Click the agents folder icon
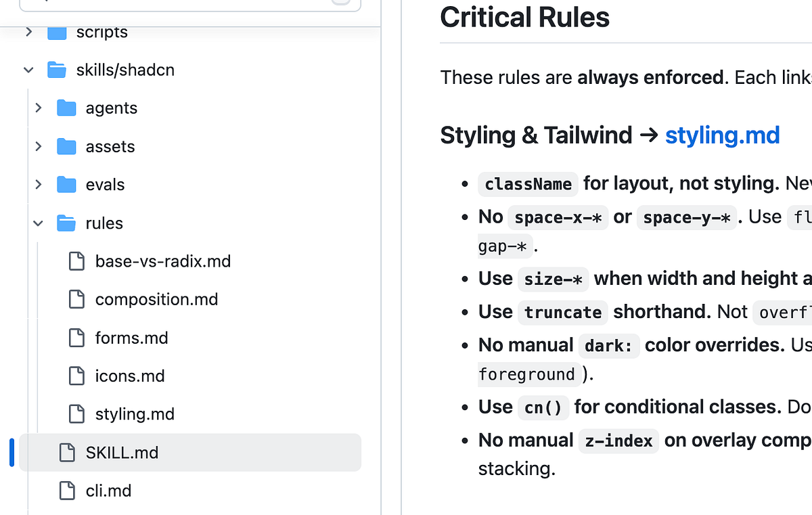 (x=66, y=108)
